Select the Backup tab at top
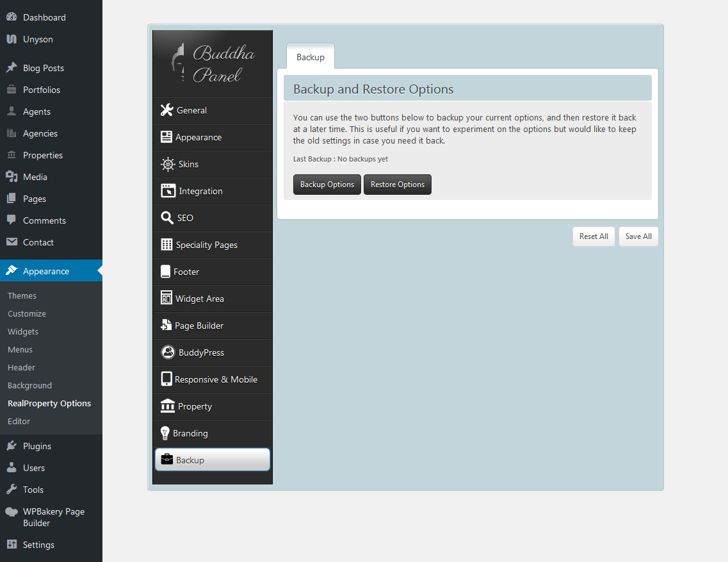The width and height of the screenshot is (728, 562). click(x=311, y=57)
